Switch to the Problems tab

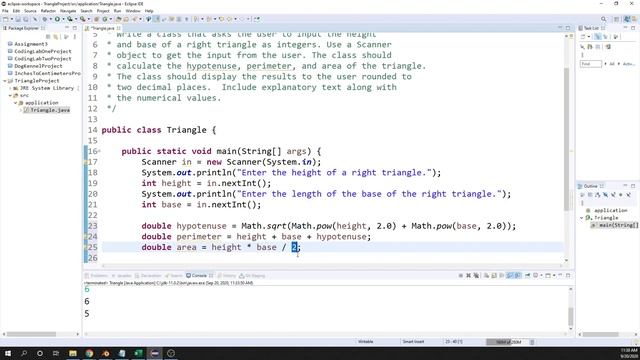[x=96, y=276]
